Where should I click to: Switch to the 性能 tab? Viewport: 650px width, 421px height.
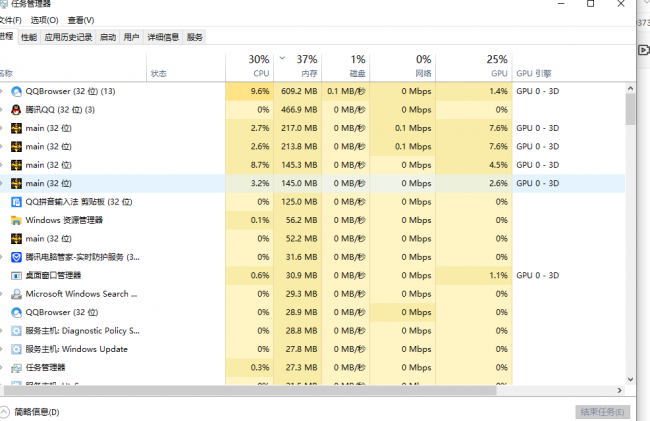pos(29,37)
